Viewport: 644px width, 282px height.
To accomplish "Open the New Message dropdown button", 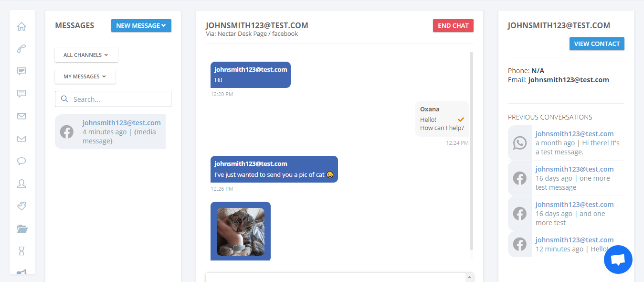I will (x=141, y=26).
